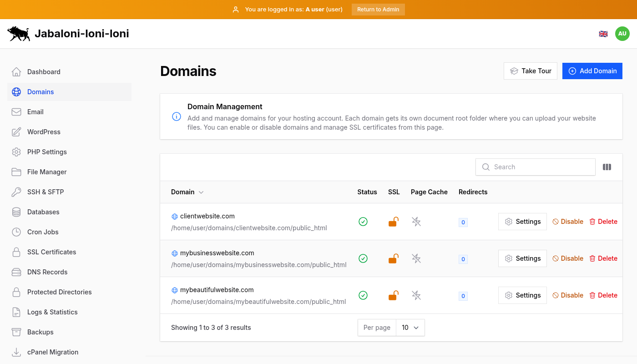Click the Add Domain button
This screenshot has height=364, width=637.
(x=592, y=71)
